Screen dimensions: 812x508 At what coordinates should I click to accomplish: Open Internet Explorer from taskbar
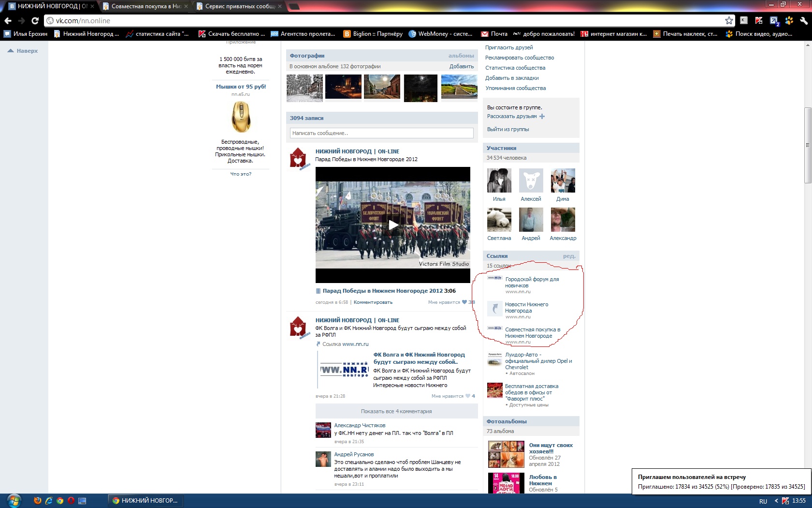click(x=49, y=501)
